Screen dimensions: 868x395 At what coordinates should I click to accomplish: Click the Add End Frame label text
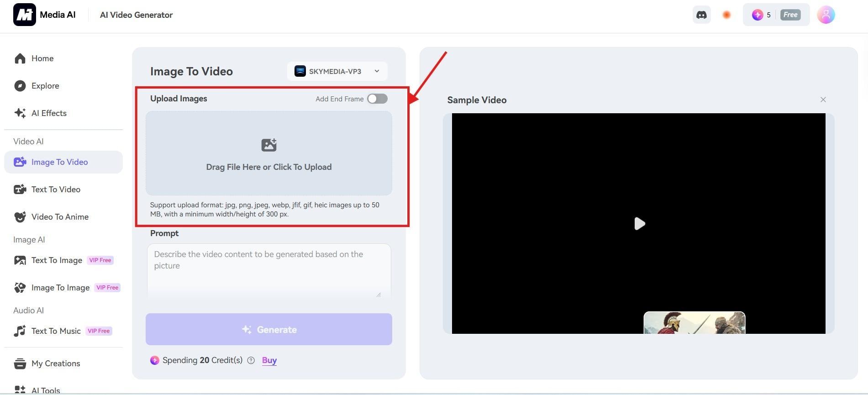pyautogui.click(x=339, y=99)
